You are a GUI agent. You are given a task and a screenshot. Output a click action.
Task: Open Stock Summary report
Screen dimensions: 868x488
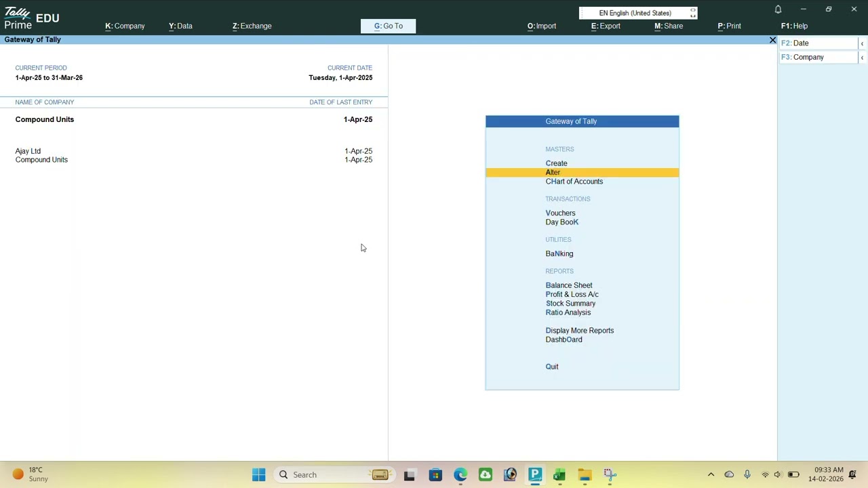click(x=570, y=304)
